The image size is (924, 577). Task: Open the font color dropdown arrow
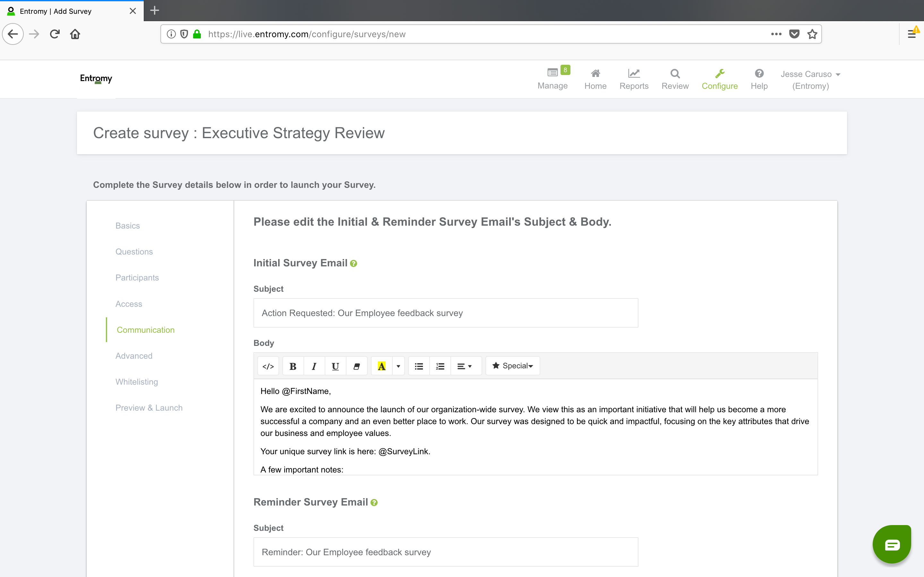[398, 365]
